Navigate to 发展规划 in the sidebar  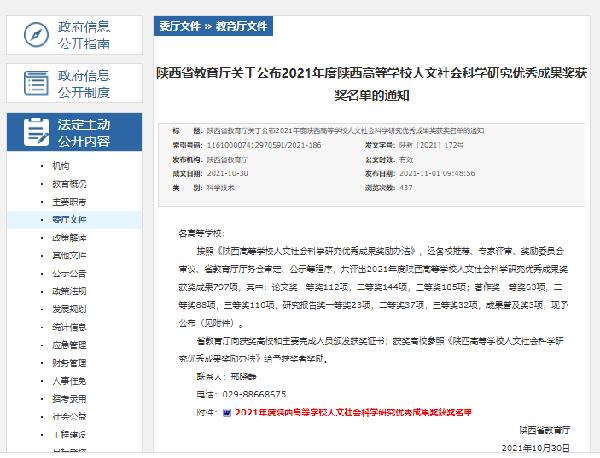pos(68,309)
